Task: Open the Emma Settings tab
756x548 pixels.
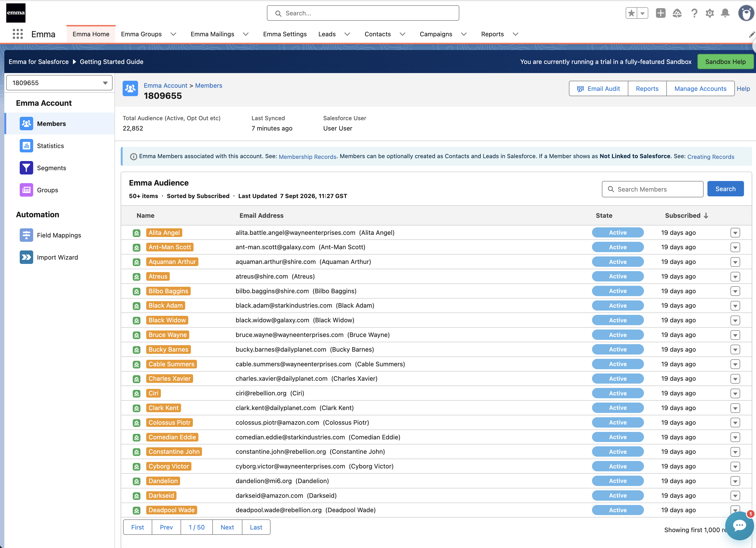Action: point(285,34)
